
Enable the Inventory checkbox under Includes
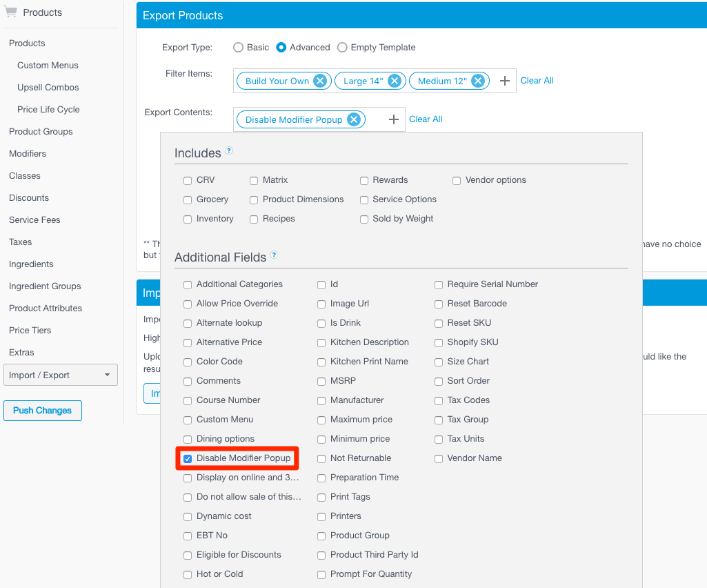(x=187, y=219)
